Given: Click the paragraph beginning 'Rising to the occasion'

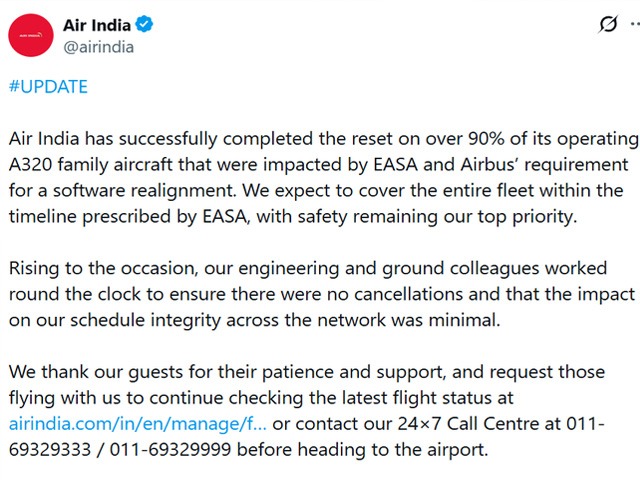Looking at the screenshot, I should coord(320,294).
